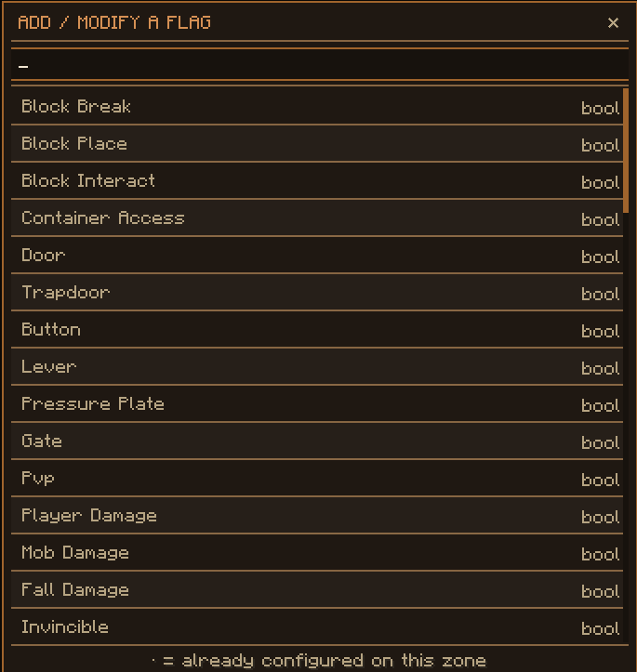
Task: Click the bool type label for Pvp
Action: click(600, 480)
